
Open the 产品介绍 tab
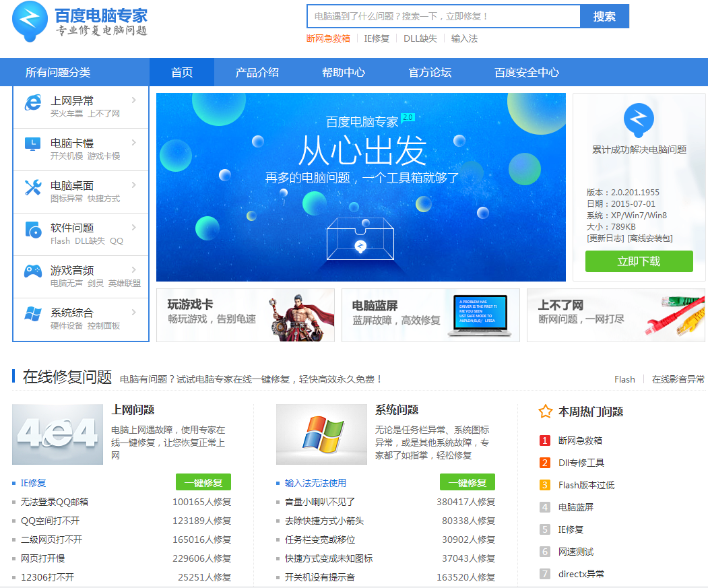pos(257,72)
